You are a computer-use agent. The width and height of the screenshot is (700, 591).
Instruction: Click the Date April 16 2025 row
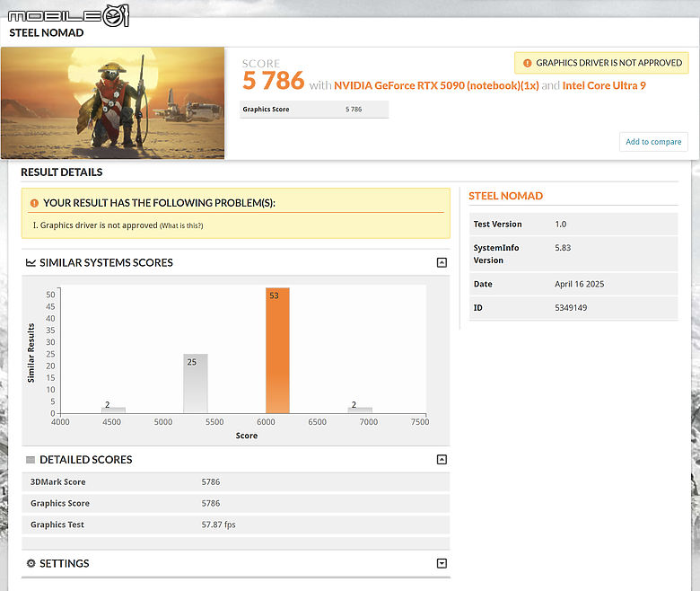(x=573, y=284)
